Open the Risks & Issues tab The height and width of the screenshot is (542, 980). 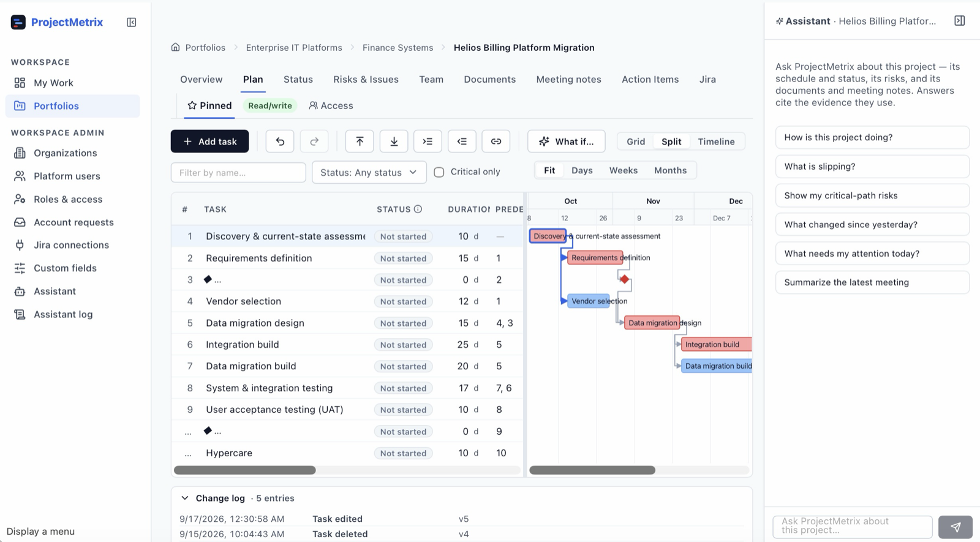pyautogui.click(x=366, y=80)
